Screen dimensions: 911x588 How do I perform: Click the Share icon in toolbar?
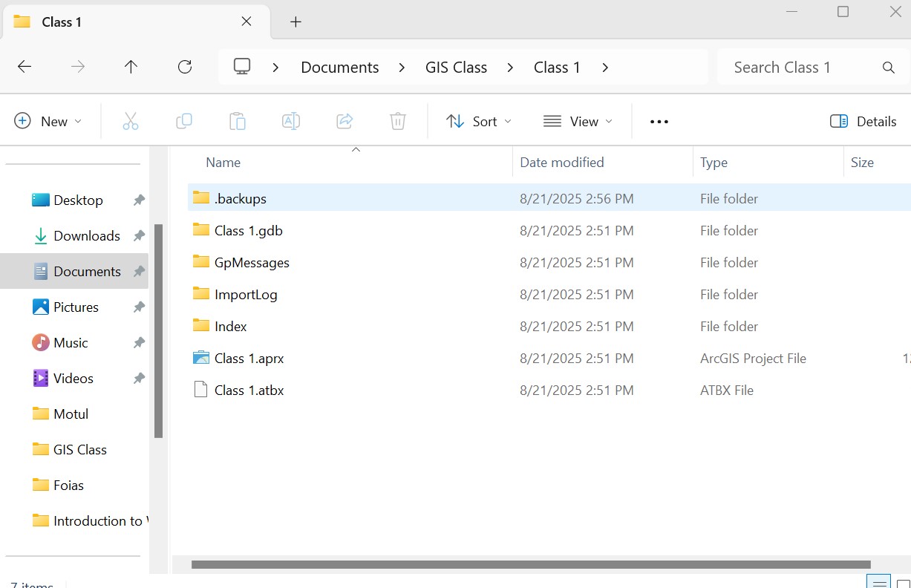tap(345, 121)
